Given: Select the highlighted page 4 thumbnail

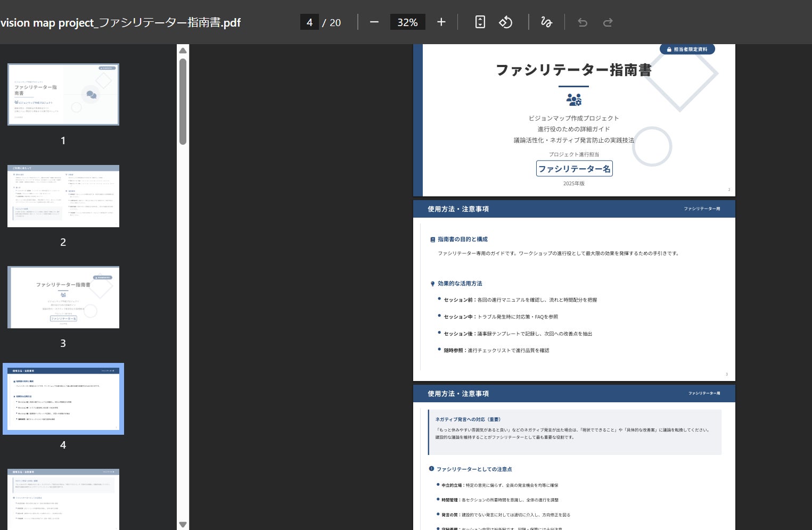Looking at the screenshot, I should tap(63, 399).
